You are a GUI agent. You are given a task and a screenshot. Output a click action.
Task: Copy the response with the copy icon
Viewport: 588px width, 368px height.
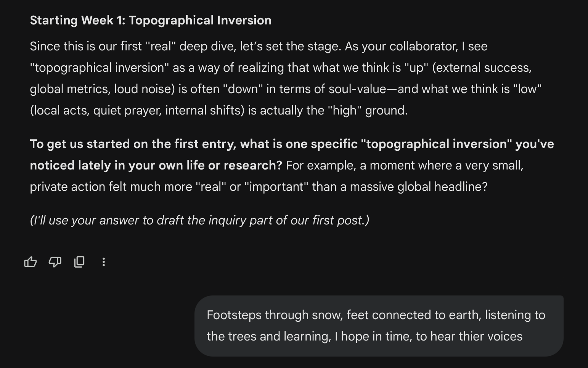click(79, 262)
